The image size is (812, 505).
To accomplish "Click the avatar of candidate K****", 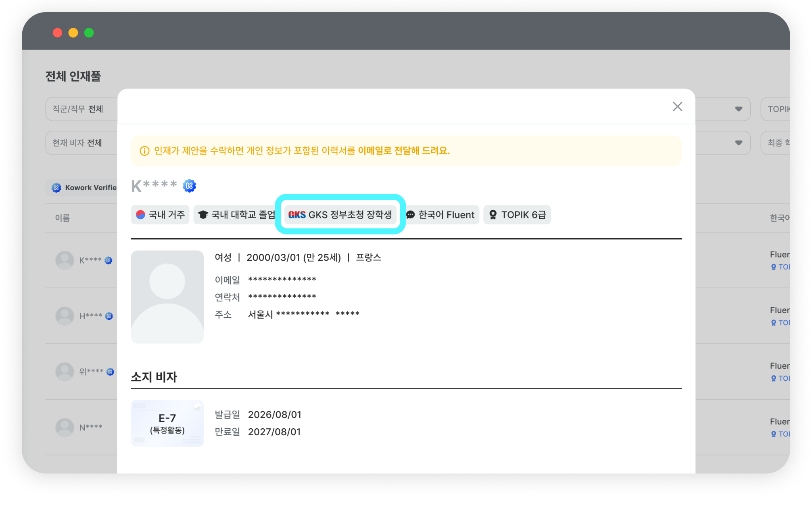I will 65,260.
